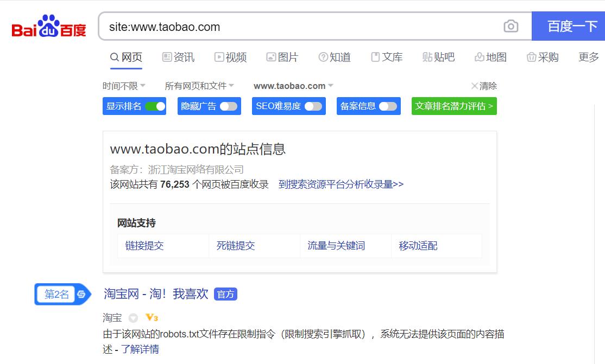Open the 文库 tab
Screen dimensions: 605x364
coord(387,58)
